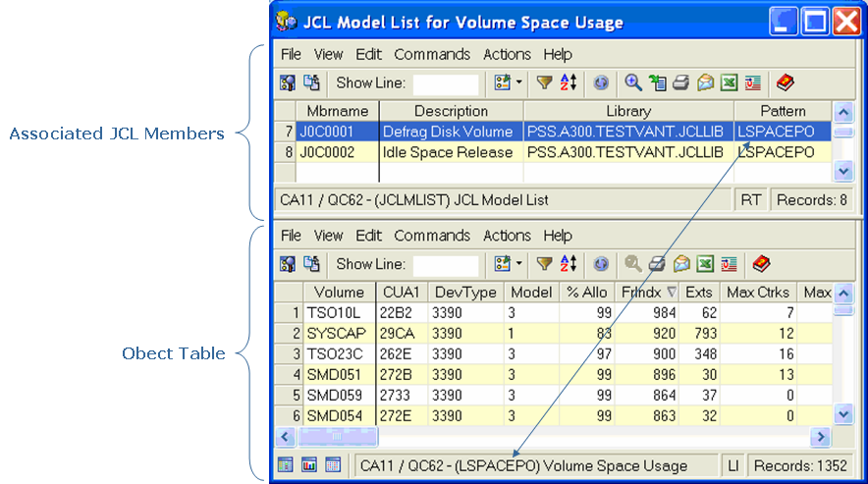Image resolution: width=868 pixels, height=484 pixels.
Task: Click the magnifier zoom icon in top toolbar
Action: (633, 83)
